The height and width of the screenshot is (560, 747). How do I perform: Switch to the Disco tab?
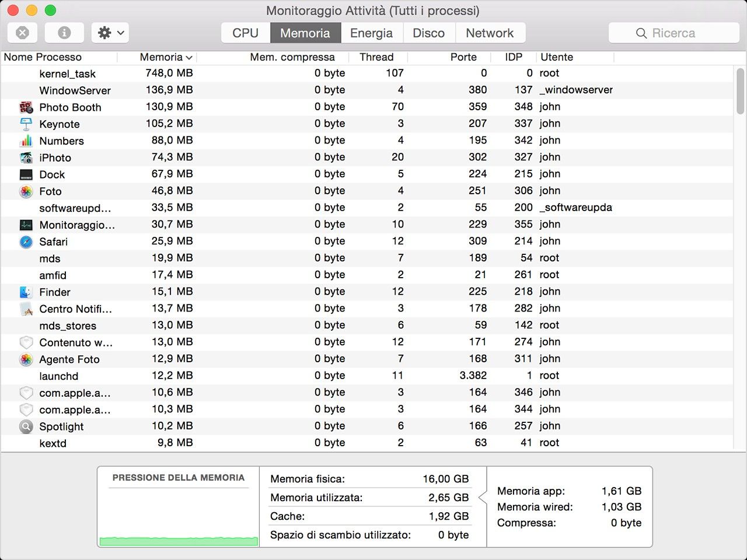tap(429, 33)
